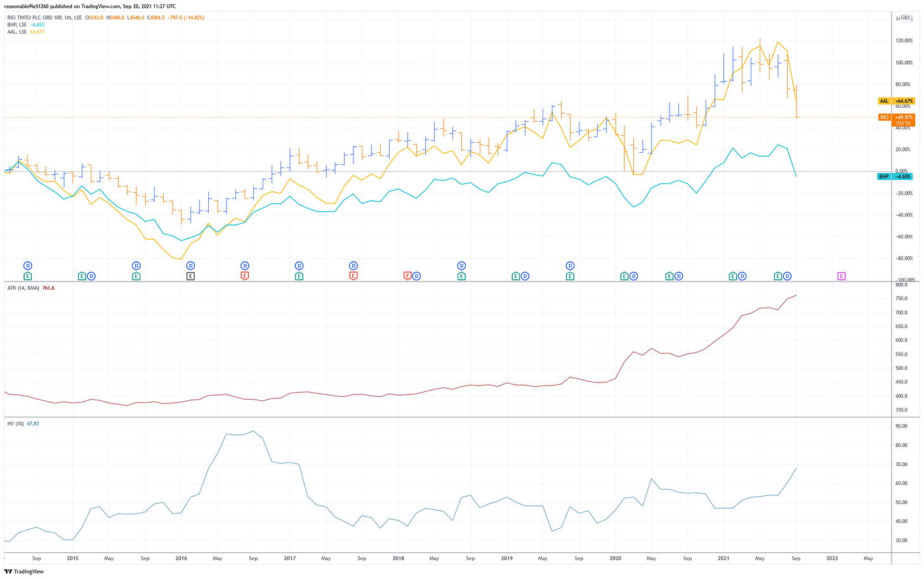Click the open price value O5343.0
924x579 pixels.
pos(95,18)
